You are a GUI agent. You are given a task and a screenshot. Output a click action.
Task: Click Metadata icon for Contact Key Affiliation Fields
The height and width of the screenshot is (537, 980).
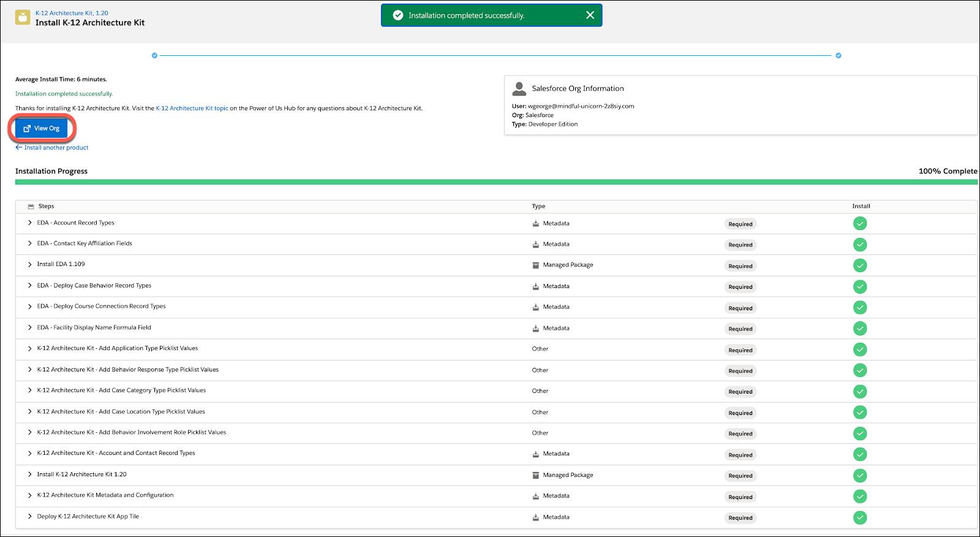click(x=536, y=245)
